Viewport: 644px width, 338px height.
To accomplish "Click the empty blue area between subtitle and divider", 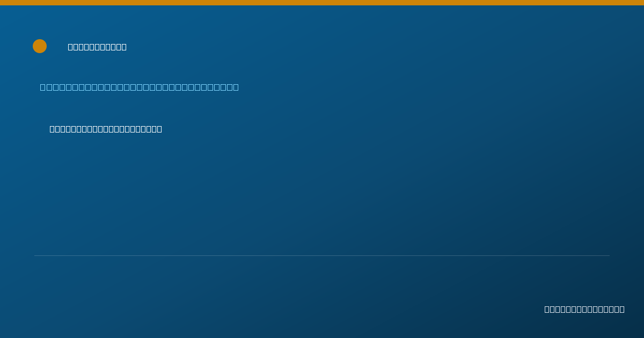I will coord(322,193).
